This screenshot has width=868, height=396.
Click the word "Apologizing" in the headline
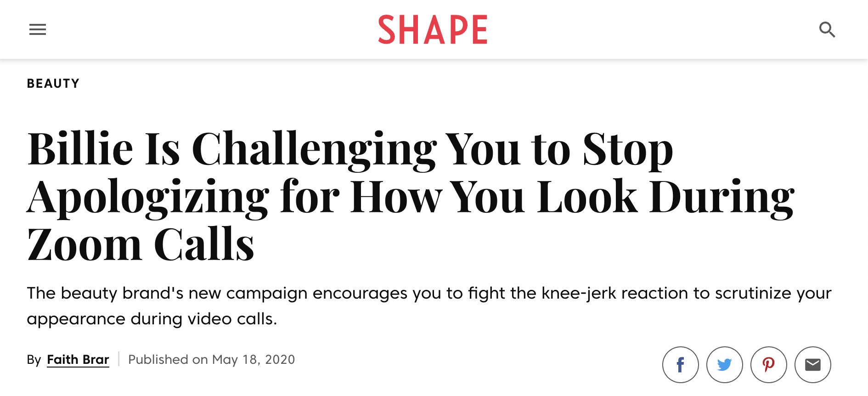(x=148, y=198)
